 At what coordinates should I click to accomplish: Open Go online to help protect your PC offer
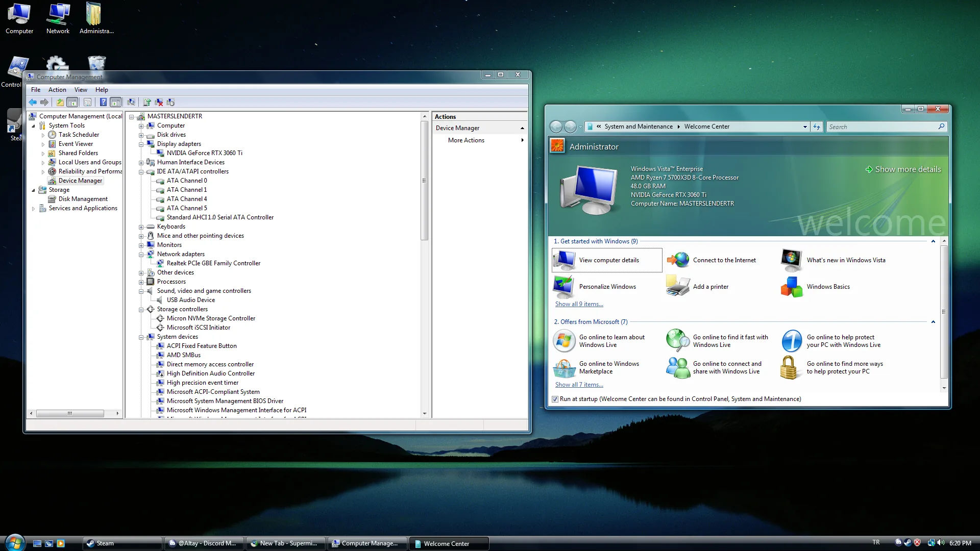(831, 341)
